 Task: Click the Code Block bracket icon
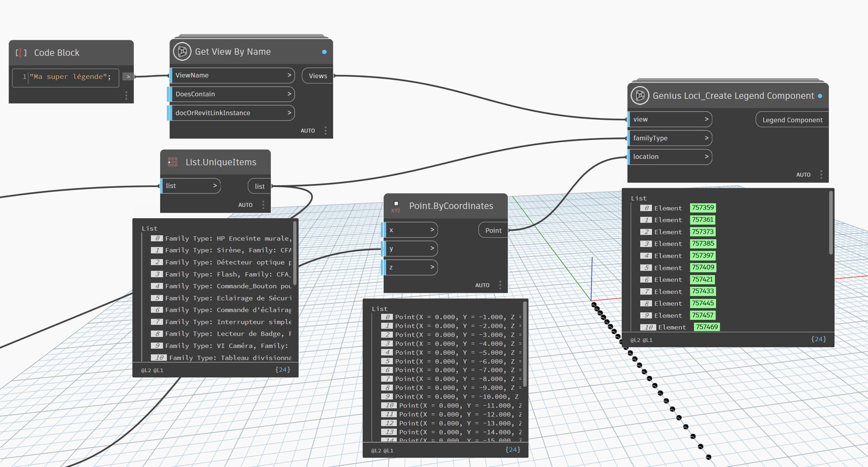pos(21,52)
